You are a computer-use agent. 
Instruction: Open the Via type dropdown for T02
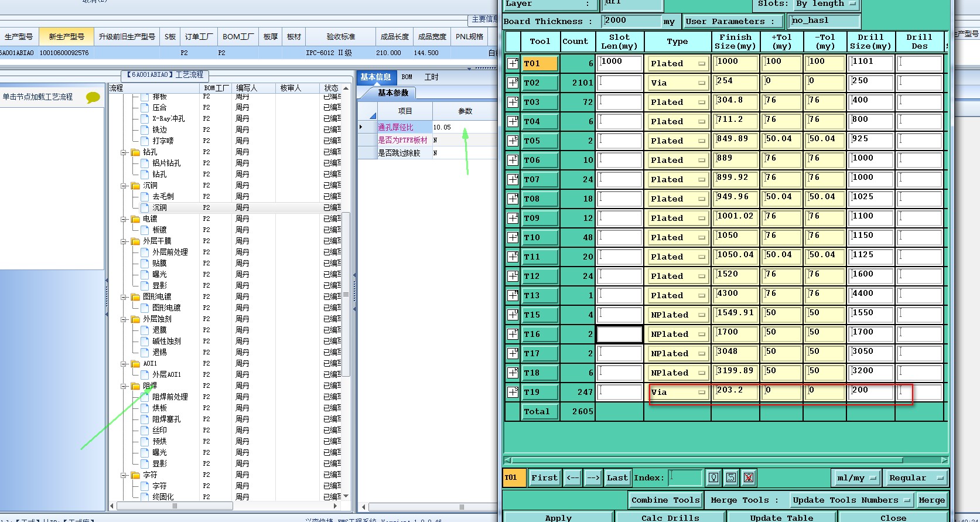click(x=678, y=83)
